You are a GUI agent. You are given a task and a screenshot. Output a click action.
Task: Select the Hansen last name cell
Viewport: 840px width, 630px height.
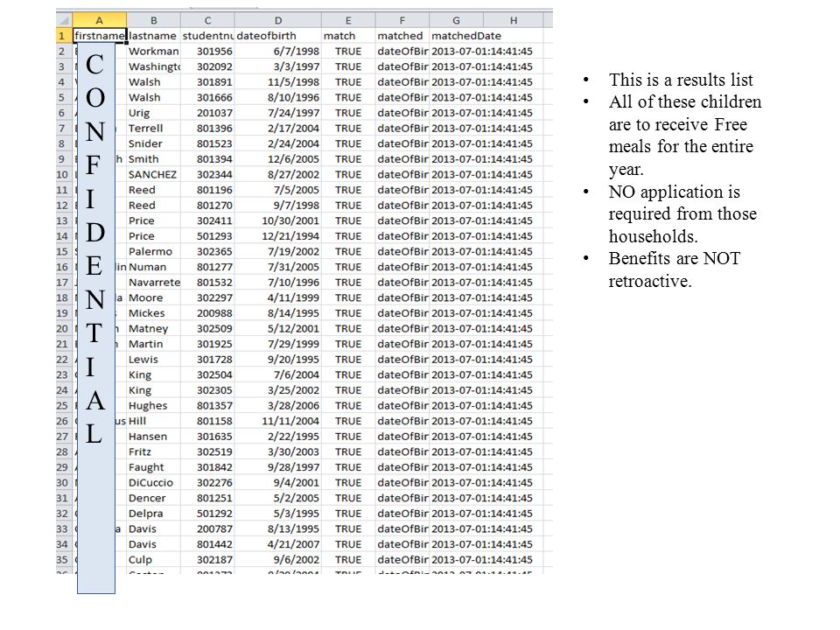pyautogui.click(x=154, y=437)
